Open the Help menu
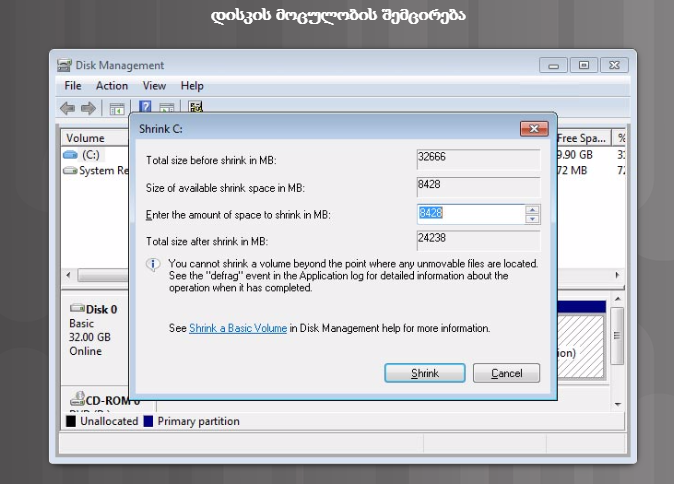The image size is (674, 484). (192, 86)
